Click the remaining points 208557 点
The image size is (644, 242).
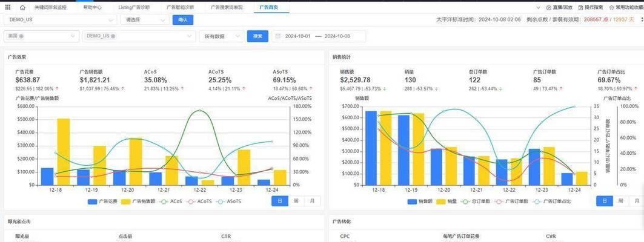596,20
